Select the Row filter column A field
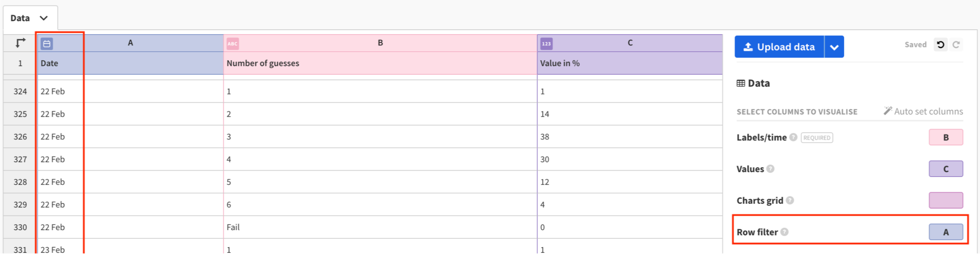The image size is (980, 261). pyautogui.click(x=946, y=232)
